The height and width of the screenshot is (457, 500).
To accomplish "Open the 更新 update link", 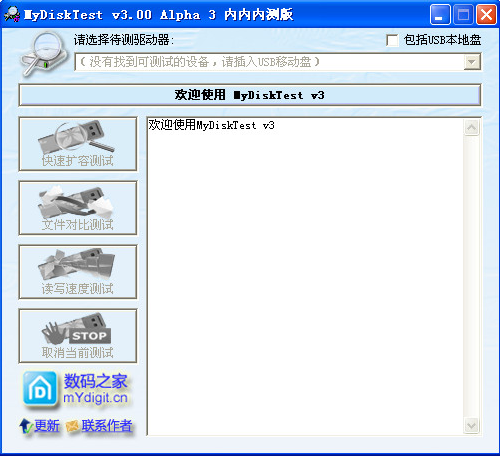I will tap(47, 426).
